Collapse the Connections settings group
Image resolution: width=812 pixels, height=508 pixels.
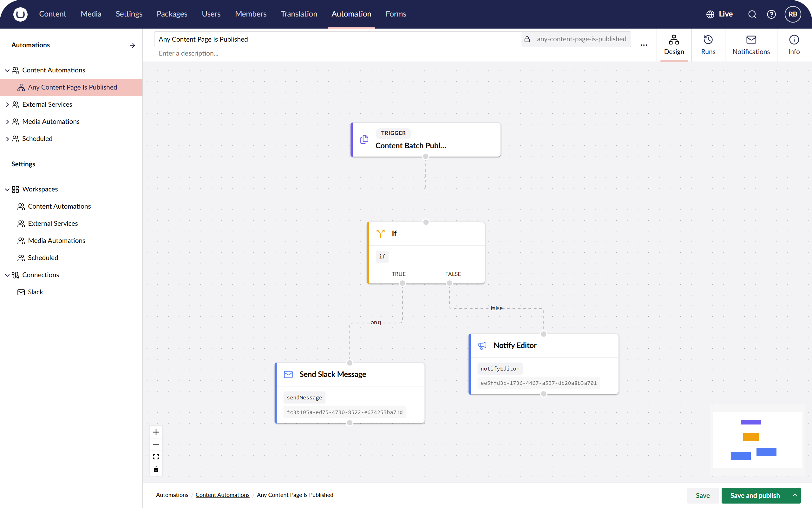point(7,275)
